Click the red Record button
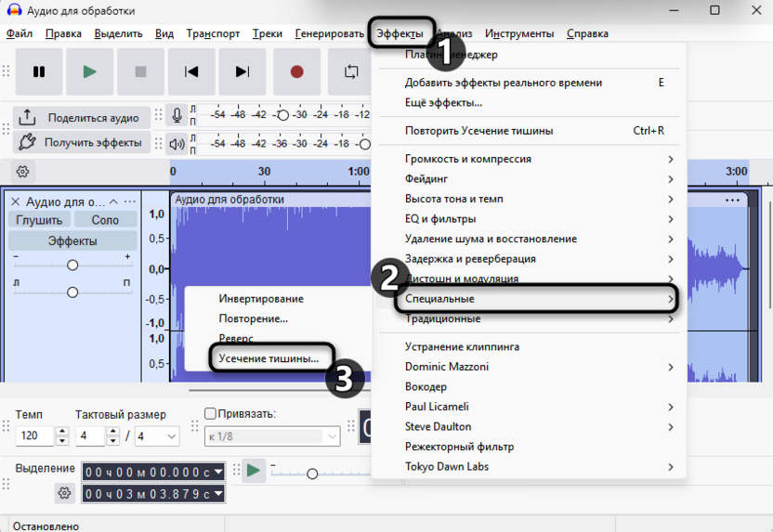The image size is (773, 532). 296,71
